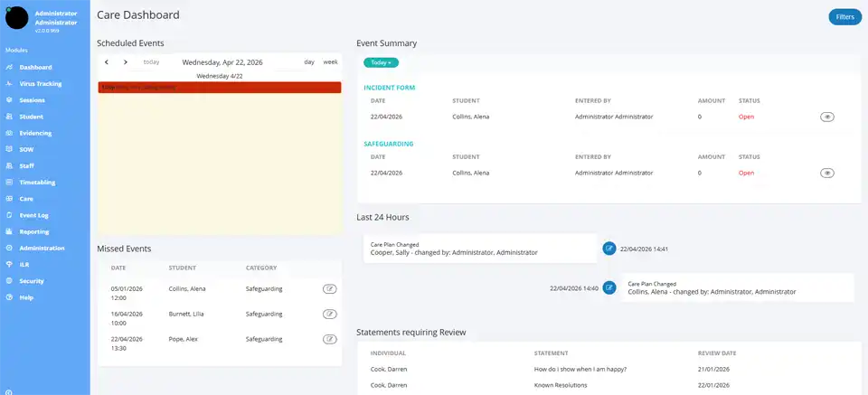Edit missed event for Burnett, Lilia
The image size is (868, 395).
(330, 315)
